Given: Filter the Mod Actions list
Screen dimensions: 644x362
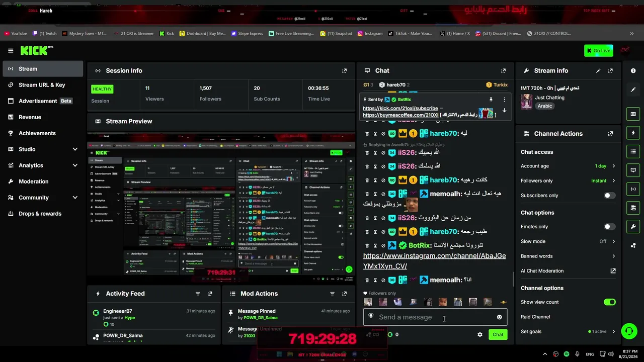Looking at the screenshot, I should (x=332, y=294).
